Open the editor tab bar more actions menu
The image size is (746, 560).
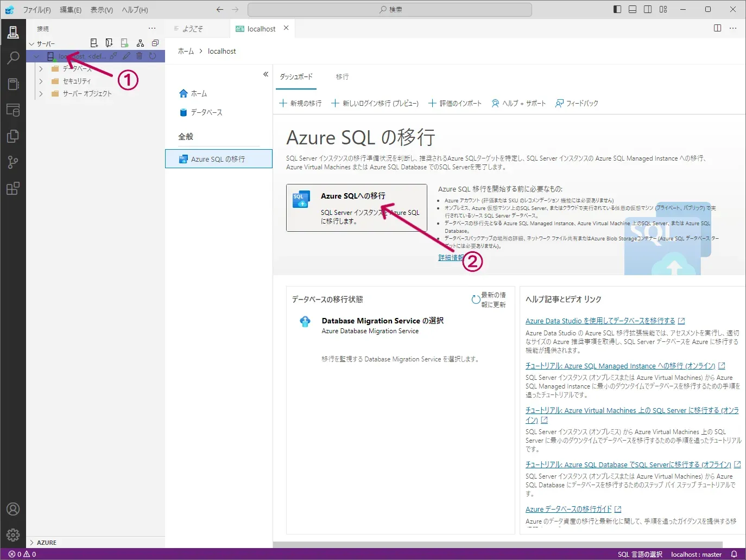pos(733,28)
